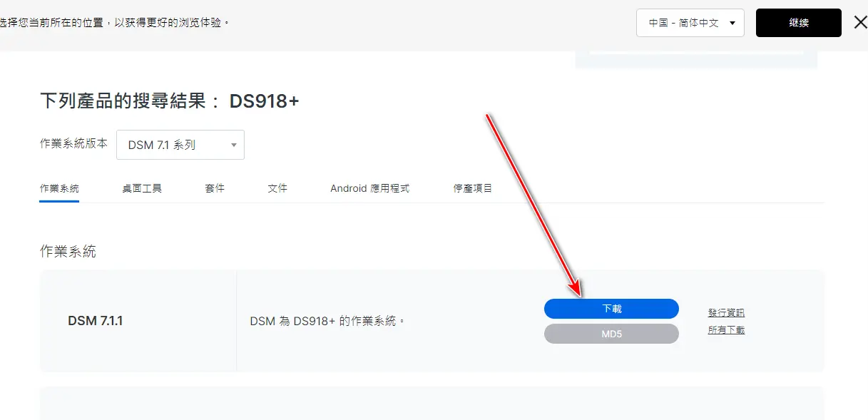Viewport: 868px width, 420px height.
Task: Click the DSM 7.1.1 version label
Action: coord(96,321)
